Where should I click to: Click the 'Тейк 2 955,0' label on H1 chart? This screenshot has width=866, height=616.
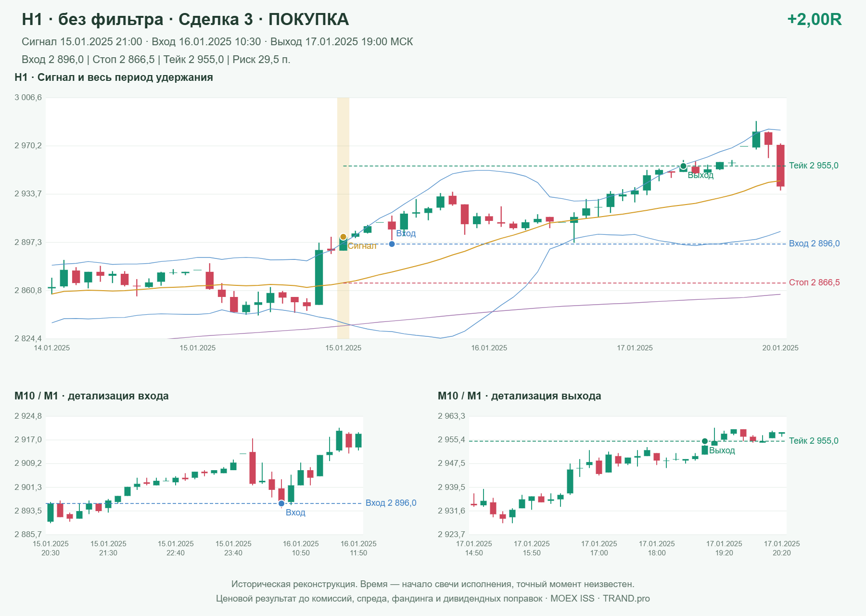click(x=814, y=166)
